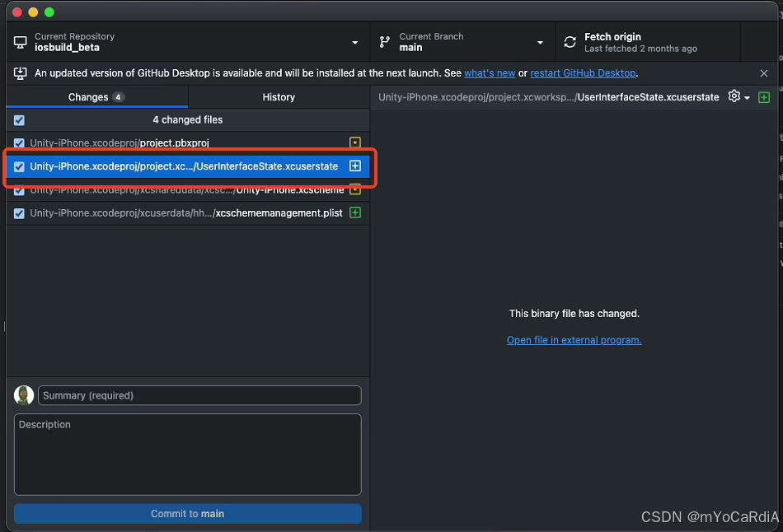
Task: Click Fetch origin button
Action: (x=647, y=43)
